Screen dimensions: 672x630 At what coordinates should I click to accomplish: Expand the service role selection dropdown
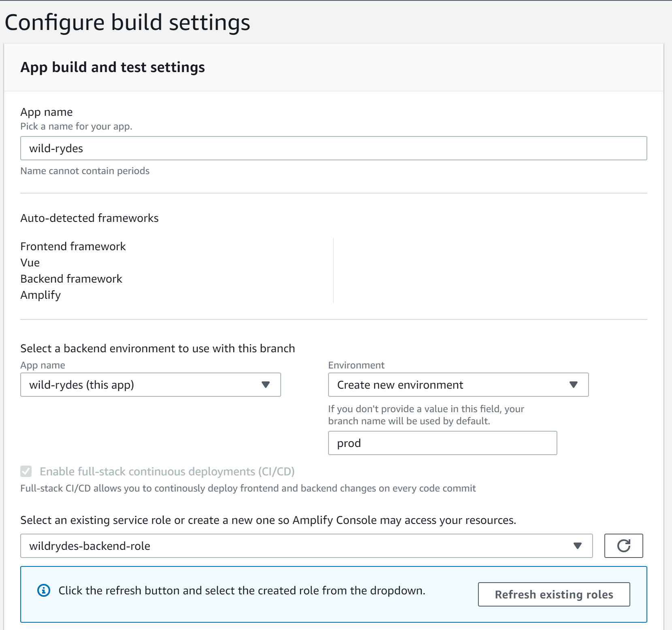[x=307, y=546]
